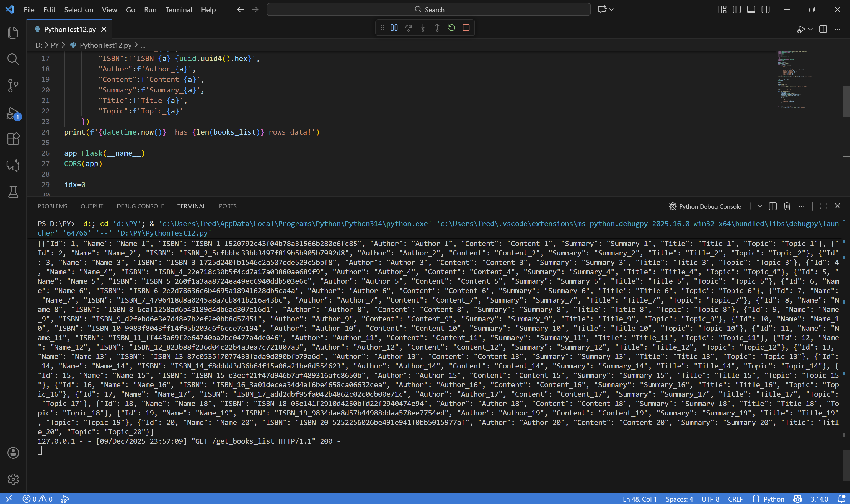The image size is (850, 504).
Task: Open Run and Debug view
Action: [x=13, y=113]
